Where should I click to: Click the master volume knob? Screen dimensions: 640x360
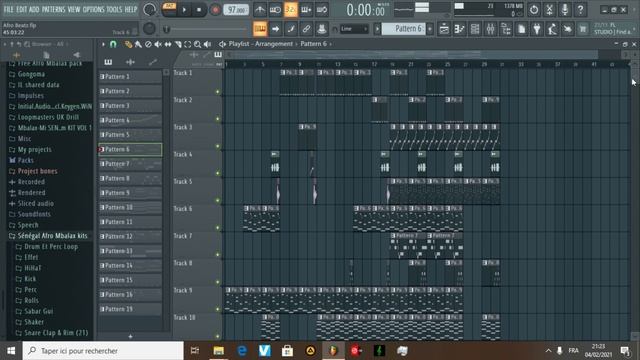pyautogui.click(x=149, y=9)
